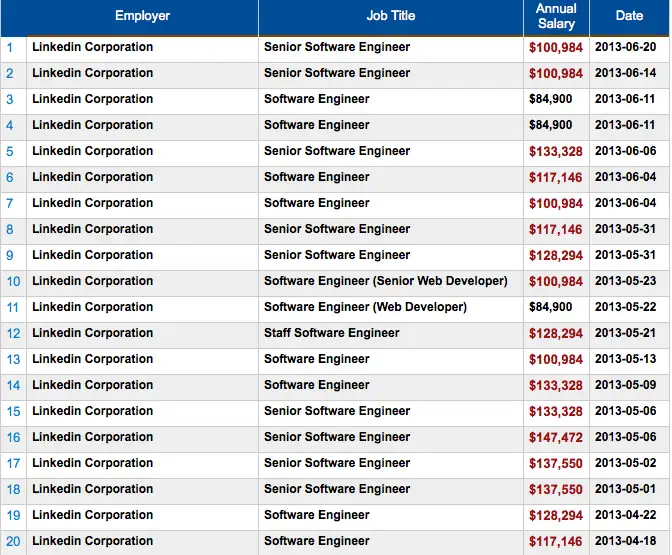Screen dimensions: 672x555
Task: Click the Job Title column header
Action: [390, 16]
